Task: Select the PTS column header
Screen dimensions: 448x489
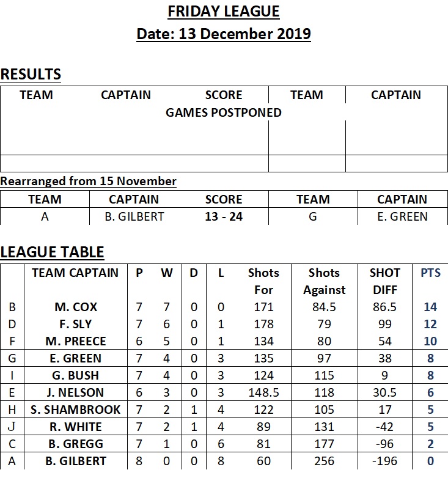Action: [430, 273]
